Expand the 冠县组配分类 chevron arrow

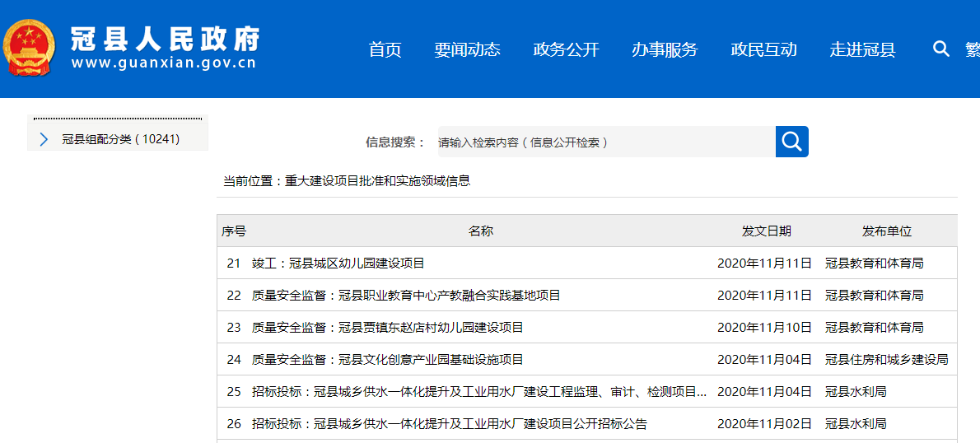[44, 140]
